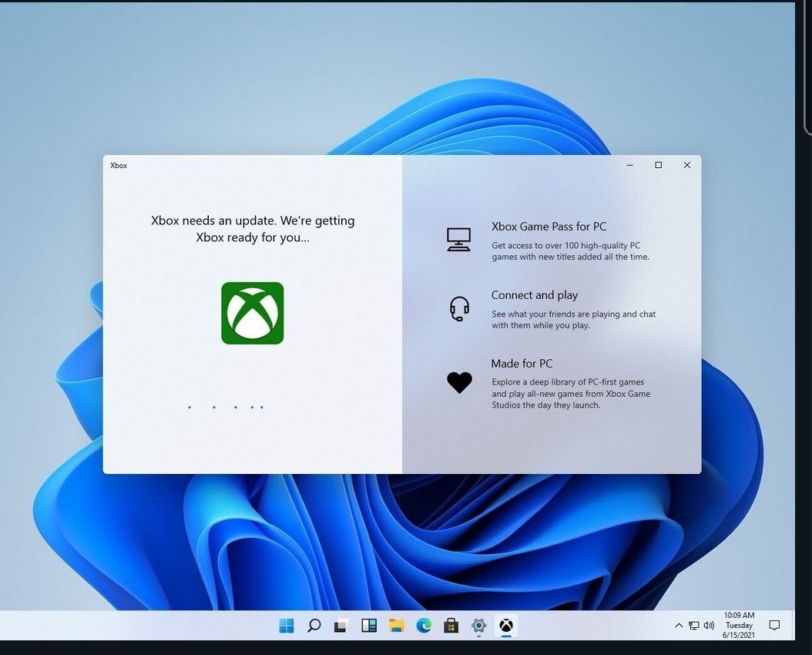812x655 pixels.
Task: Open the clock showing 10:09 AM
Action: (739, 625)
